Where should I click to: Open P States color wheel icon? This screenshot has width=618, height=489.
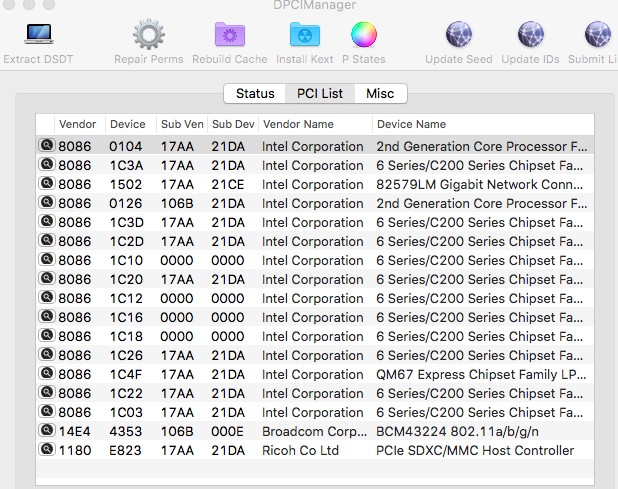[x=363, y=36]
